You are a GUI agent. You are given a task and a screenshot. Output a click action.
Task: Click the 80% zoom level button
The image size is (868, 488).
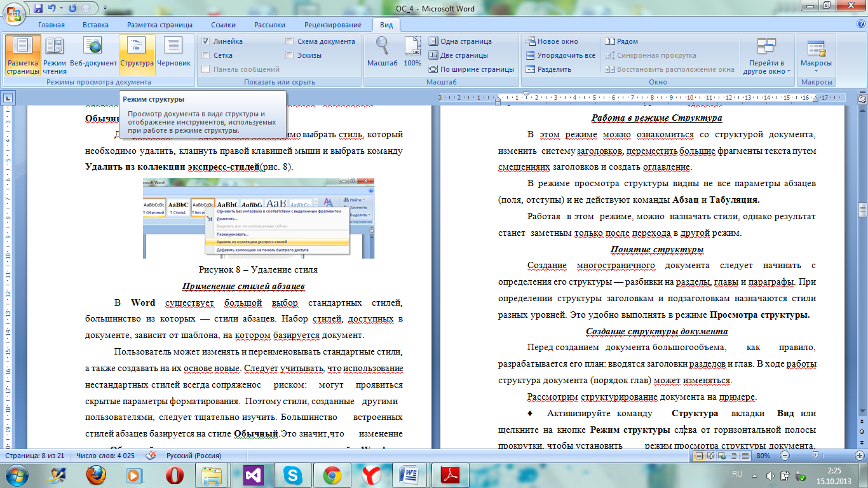pos(764,456)
